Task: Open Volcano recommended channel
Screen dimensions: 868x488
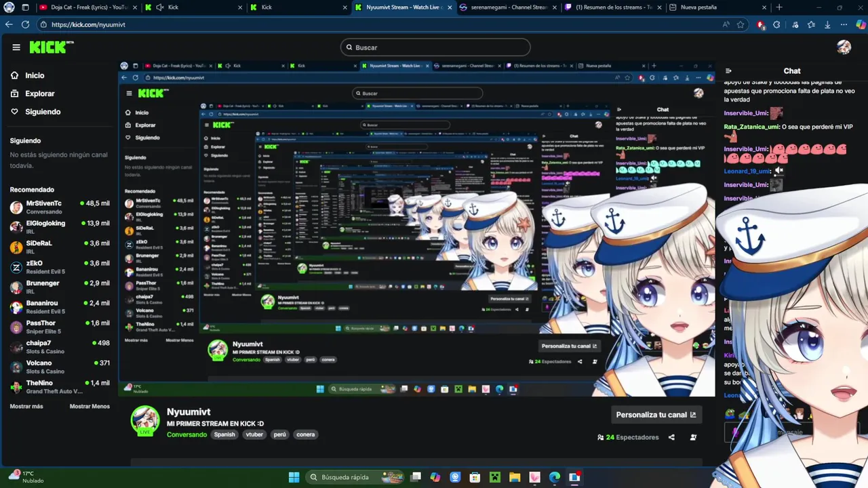Action: click(60, 367)
